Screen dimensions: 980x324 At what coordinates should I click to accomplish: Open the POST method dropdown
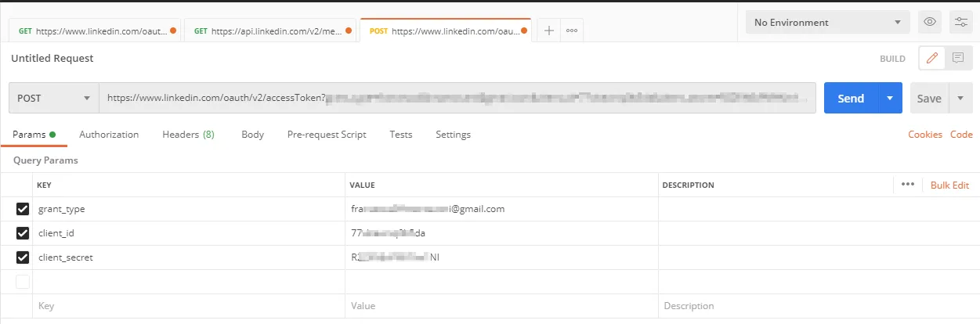53,98
